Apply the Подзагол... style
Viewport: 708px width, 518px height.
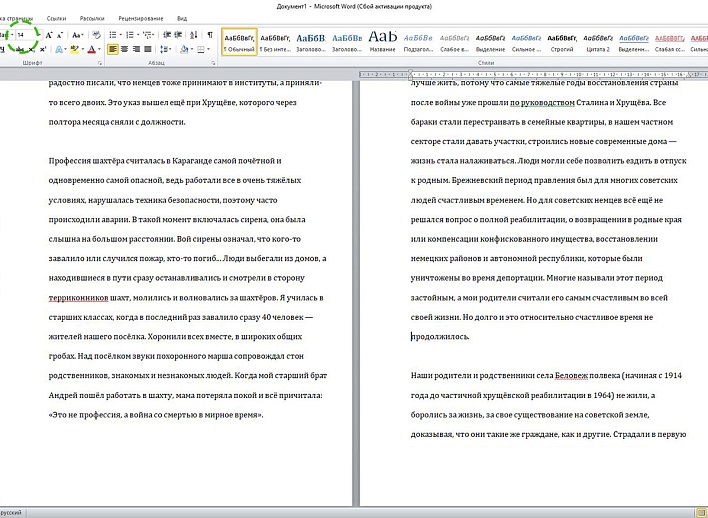coord(418,42)
